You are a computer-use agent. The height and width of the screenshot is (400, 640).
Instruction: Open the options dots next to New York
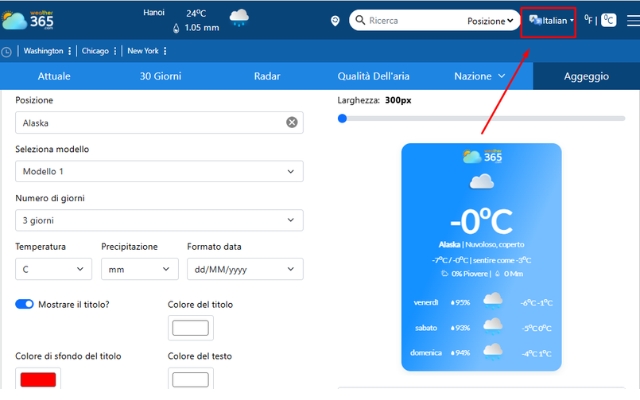coord(165,51)
